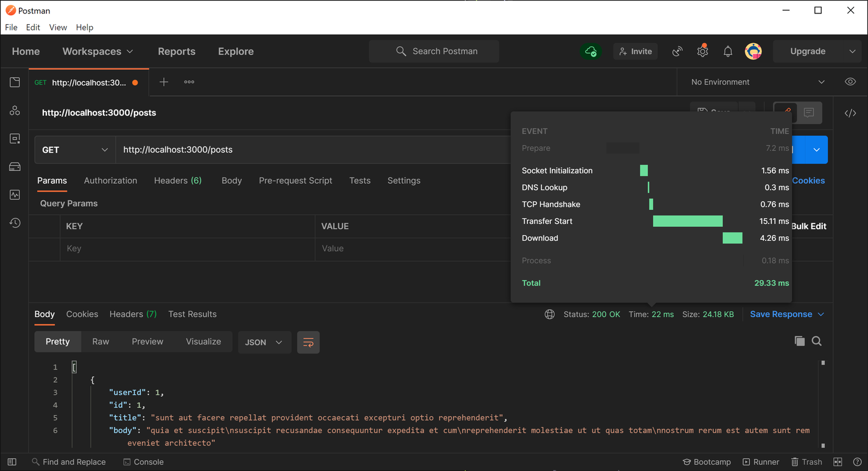Search within the response body

pos(817,341)
